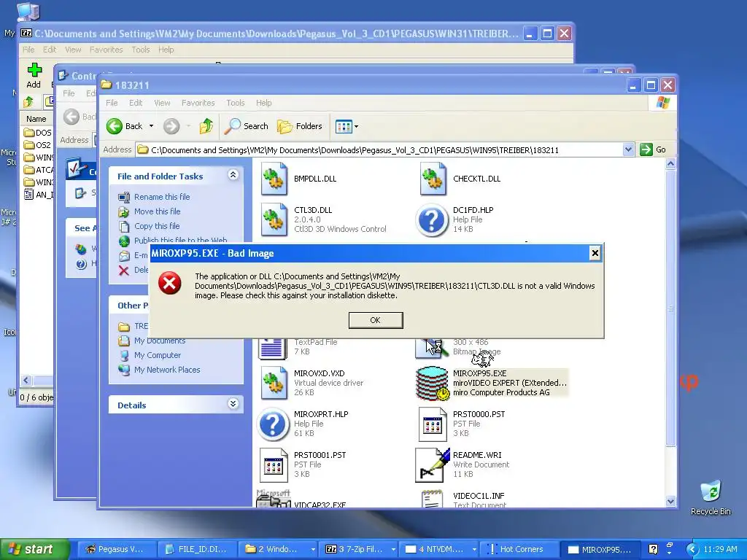
Task: Click scroll up arrow in file list
Action: tap(670, 164)
